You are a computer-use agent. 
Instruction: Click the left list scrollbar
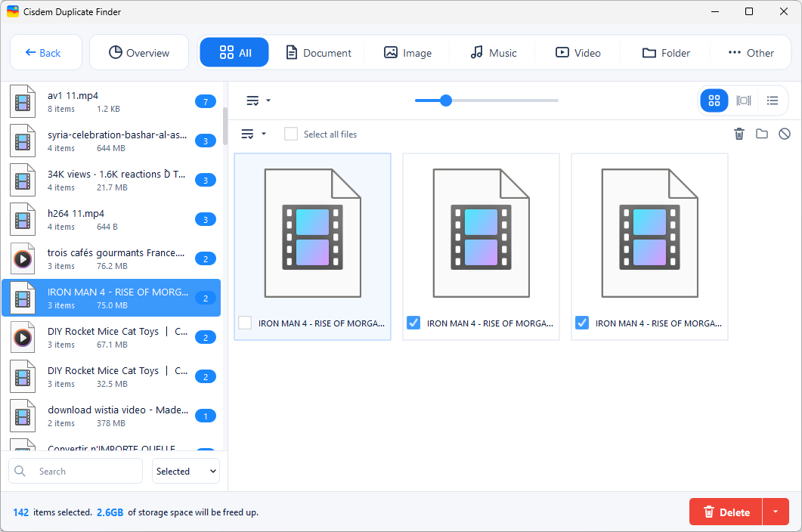(x=225, y=126)
